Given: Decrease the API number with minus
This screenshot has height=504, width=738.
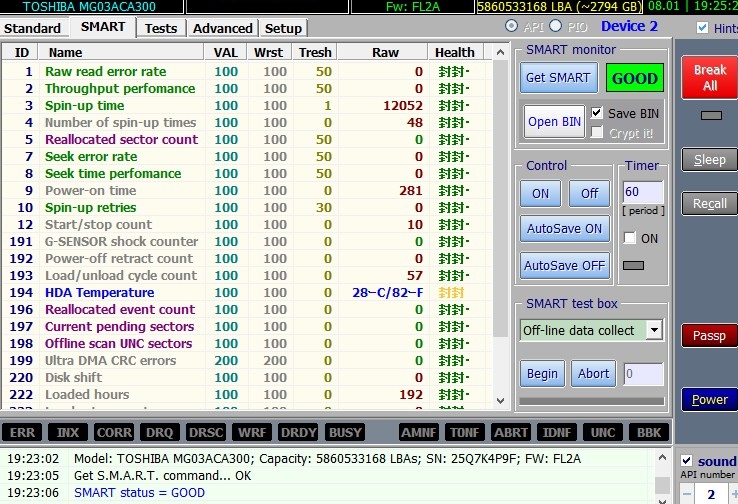Looking at the screenshot, I should 687,495.
